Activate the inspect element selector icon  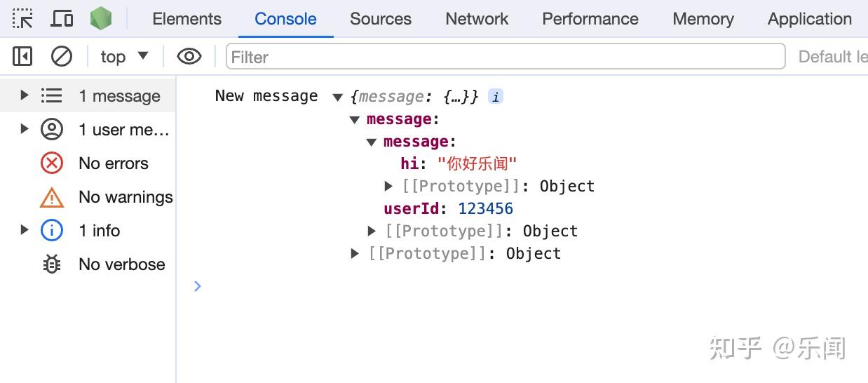(22, 18)
